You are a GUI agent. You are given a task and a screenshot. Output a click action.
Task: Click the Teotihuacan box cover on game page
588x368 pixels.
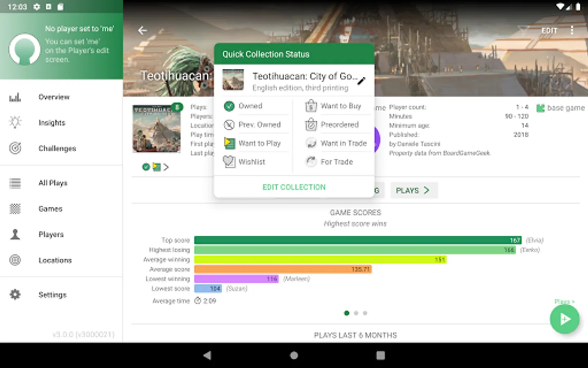(x=156, y=129)
